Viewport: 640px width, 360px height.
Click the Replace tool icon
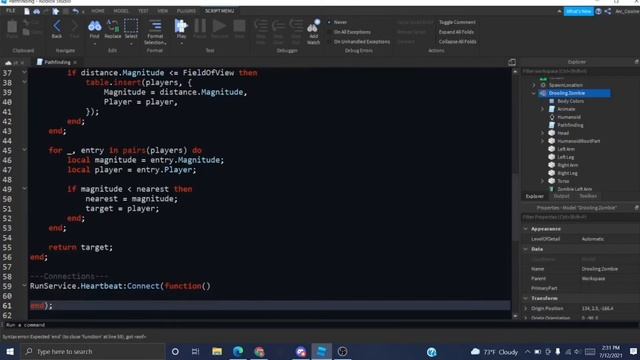point(113,27)
